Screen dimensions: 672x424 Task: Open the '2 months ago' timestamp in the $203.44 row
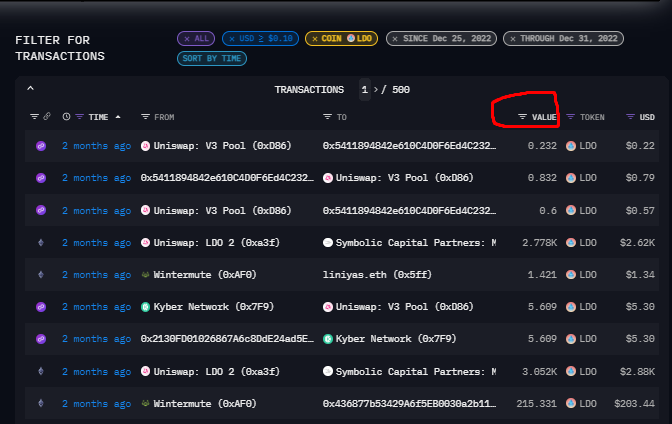click(x=96, y=404)
